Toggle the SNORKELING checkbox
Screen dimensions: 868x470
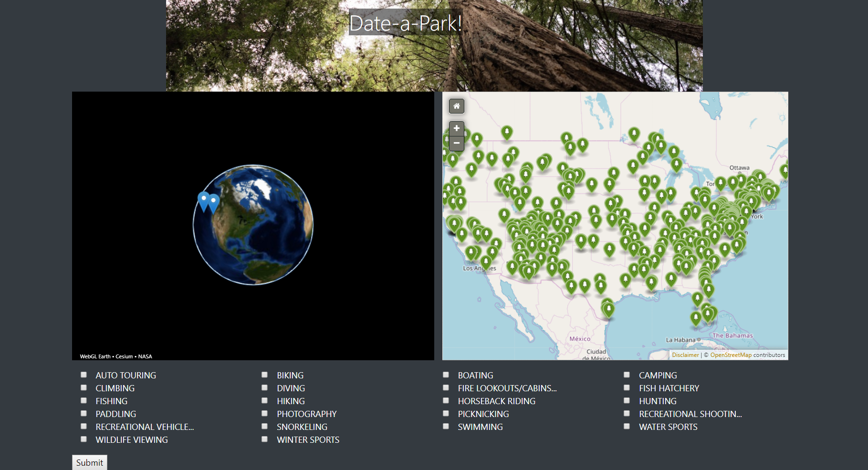(264, 427)
